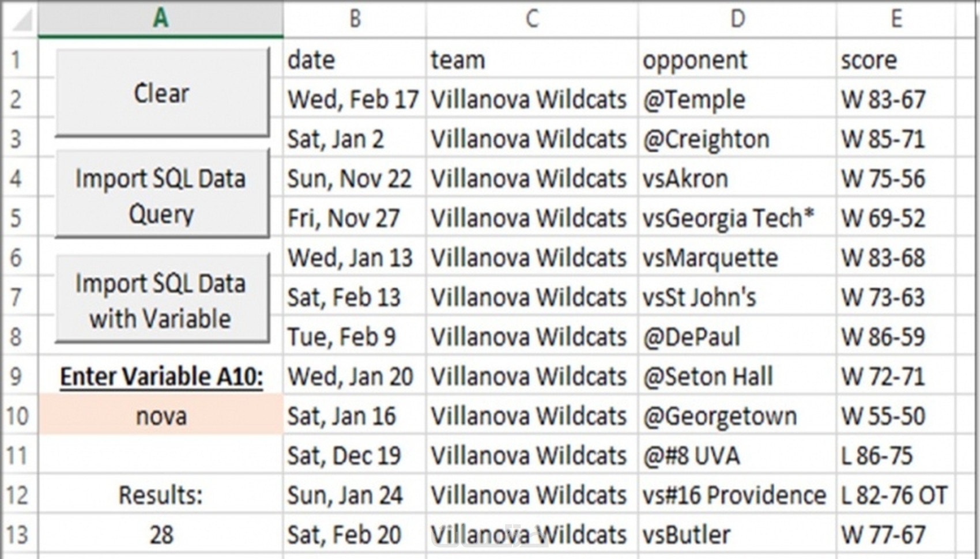Select column C header

pyautogui.click(x=532, y=19)
